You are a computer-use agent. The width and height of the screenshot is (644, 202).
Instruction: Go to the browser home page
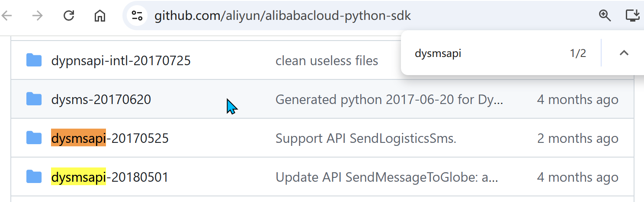[100, 16]
